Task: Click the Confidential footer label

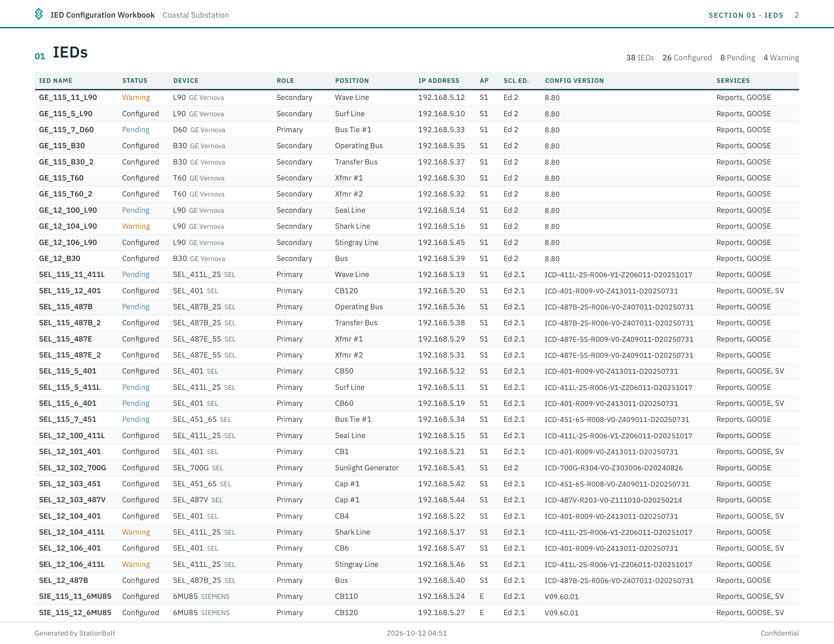Action: point(780,633)
